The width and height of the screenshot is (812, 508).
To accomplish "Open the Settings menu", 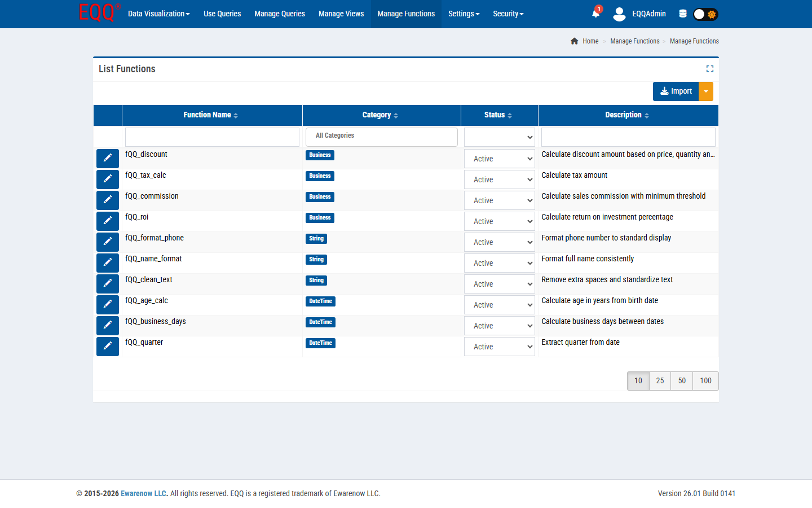I will click(x=464, y=14).
